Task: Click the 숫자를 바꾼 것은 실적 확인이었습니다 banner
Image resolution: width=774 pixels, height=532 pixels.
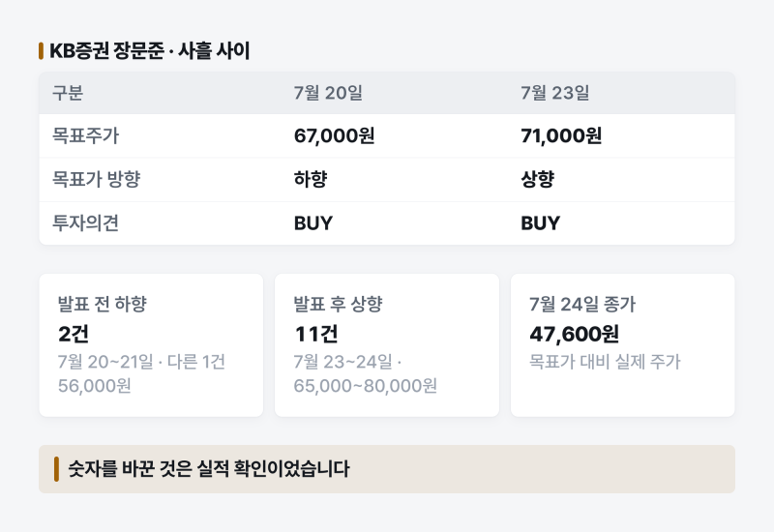Action: coord(387,469)
